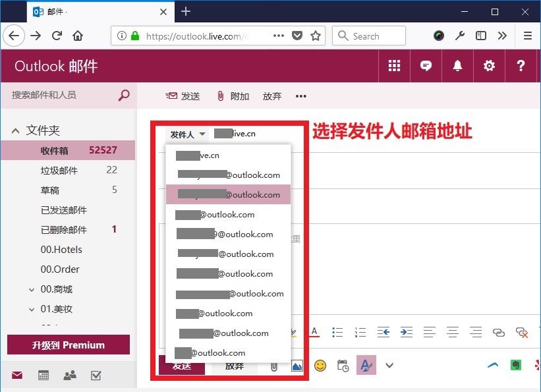Go back in browser history
Screen dimensions: 541x392
pyautogui.click(x=14, y=35)
